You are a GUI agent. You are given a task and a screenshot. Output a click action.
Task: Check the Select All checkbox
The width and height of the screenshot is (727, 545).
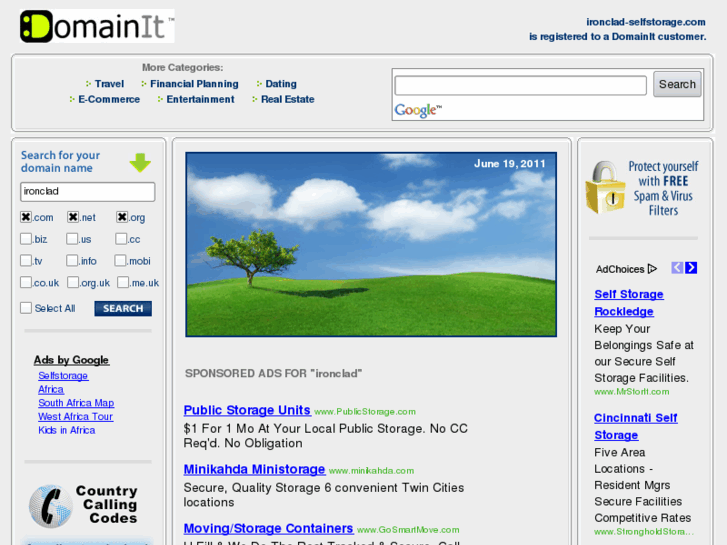tap(26, 308)
